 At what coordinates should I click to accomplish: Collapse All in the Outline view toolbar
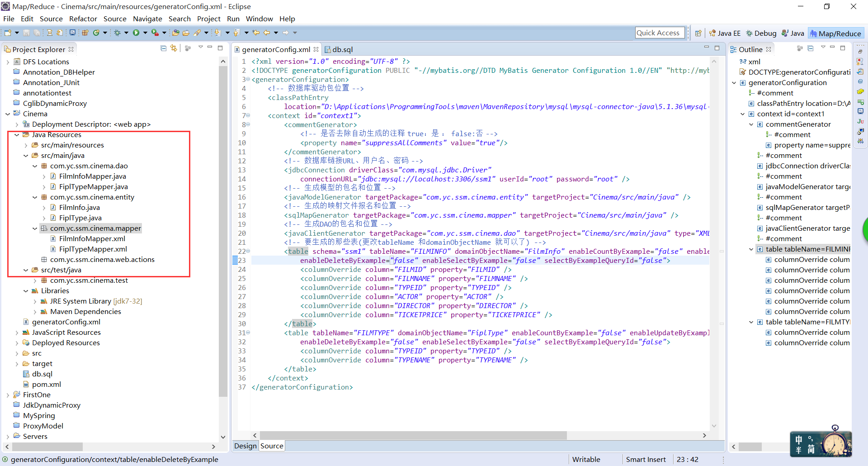pos(811,48)
